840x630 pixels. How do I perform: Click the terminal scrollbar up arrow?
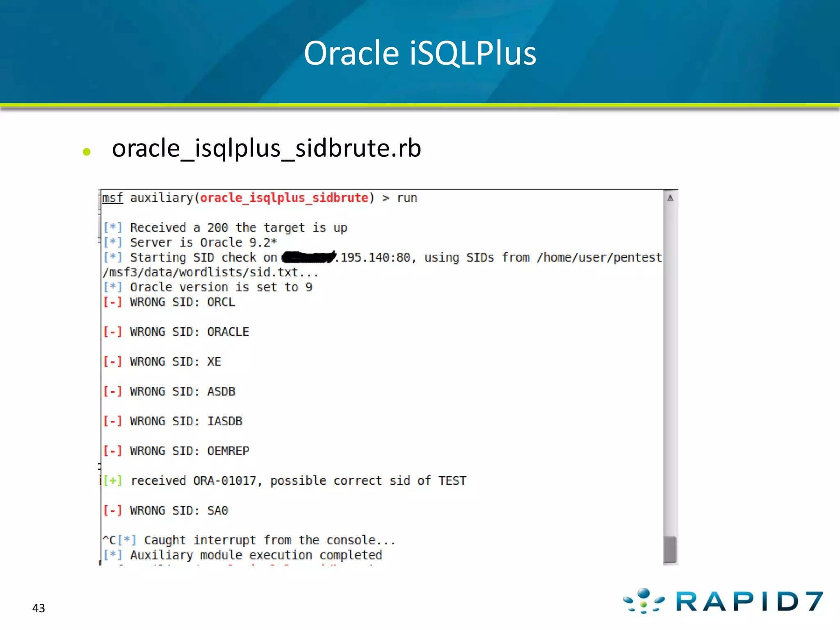click(670, 198)
